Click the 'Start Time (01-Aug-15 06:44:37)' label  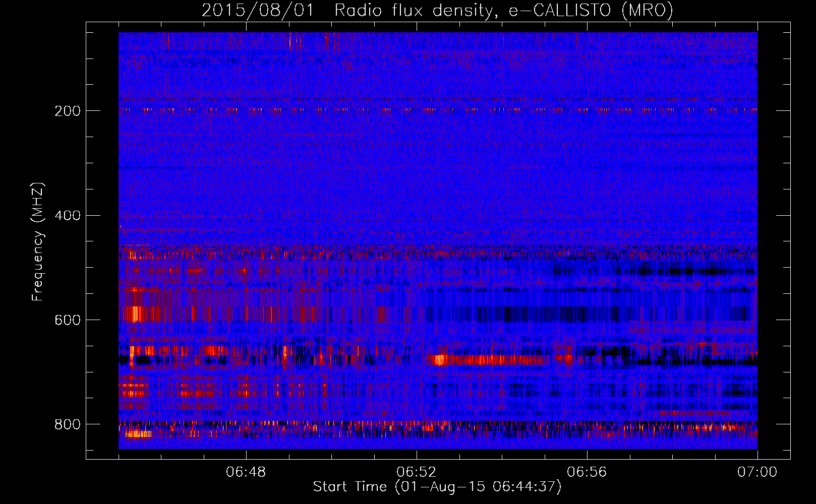437,487
